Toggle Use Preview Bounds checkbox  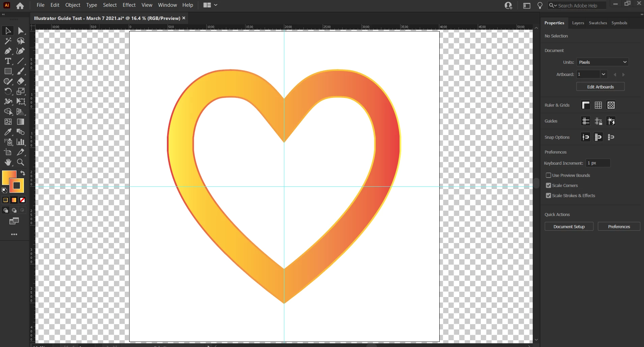(549, 175)
